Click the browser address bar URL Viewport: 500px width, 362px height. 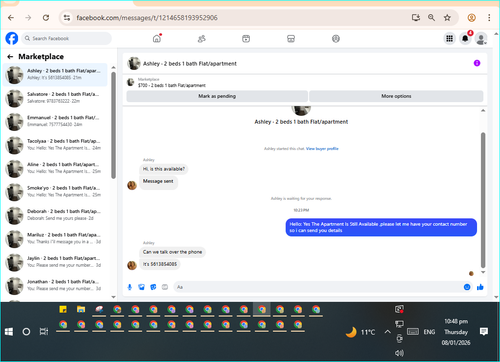coord(147,18)
